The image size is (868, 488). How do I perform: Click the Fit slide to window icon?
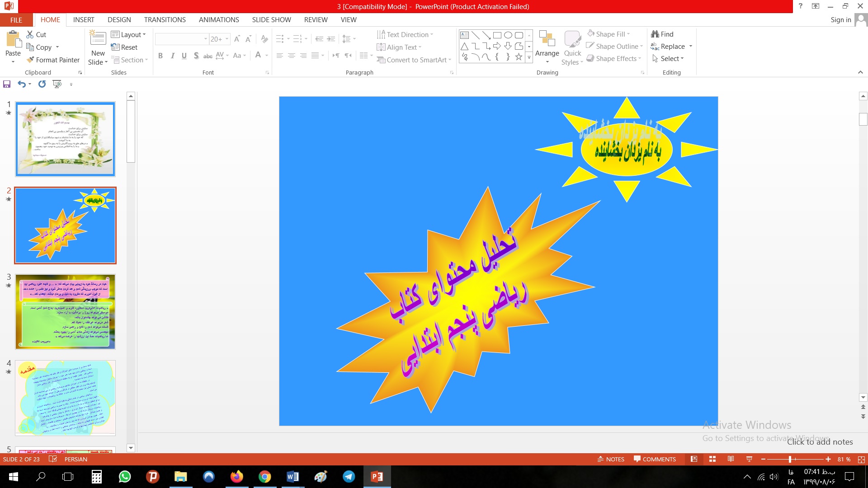pos(861,459)
